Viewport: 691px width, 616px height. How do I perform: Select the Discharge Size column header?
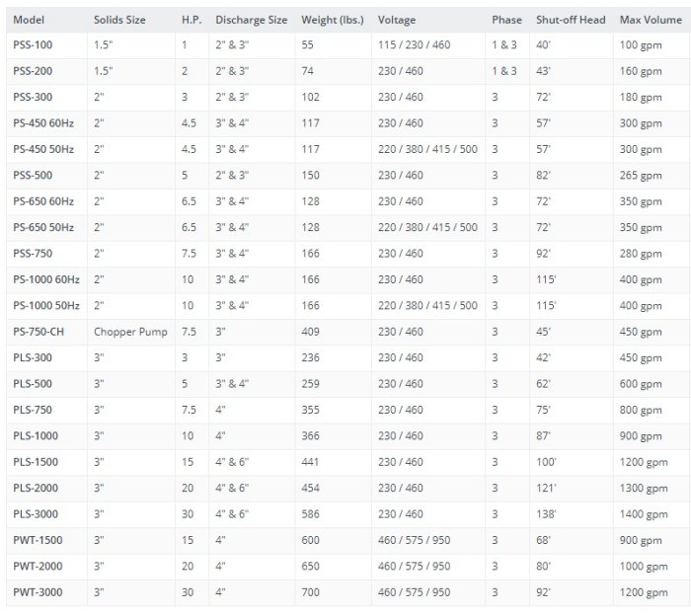[251, 20]
